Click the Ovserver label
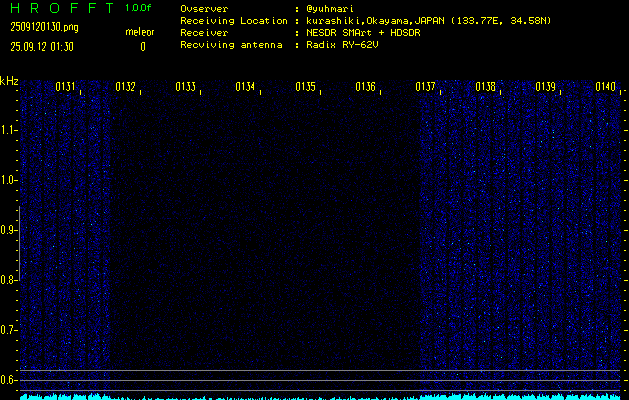629x400 pixels. (x=204, y=9)
